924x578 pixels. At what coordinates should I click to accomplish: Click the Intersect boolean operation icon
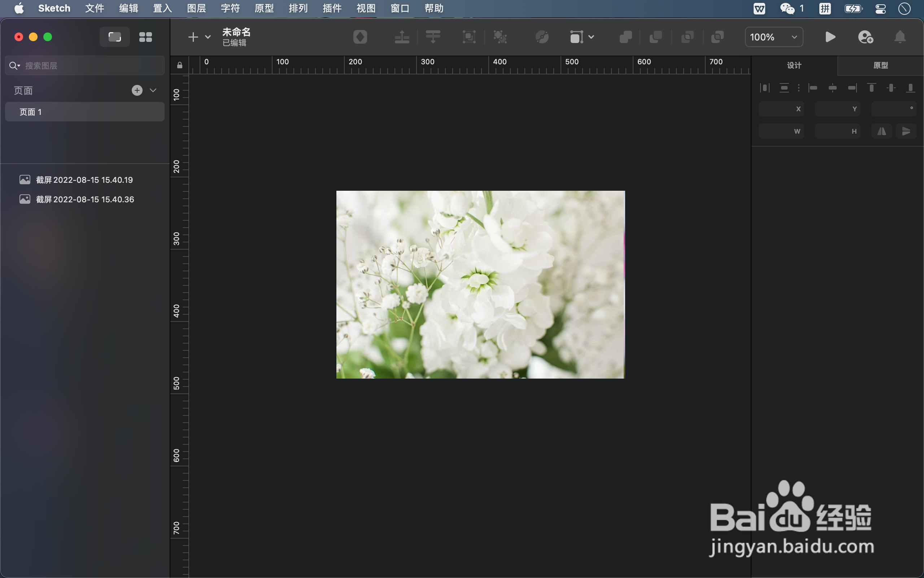pyautogui.click(x=687, y=37)
